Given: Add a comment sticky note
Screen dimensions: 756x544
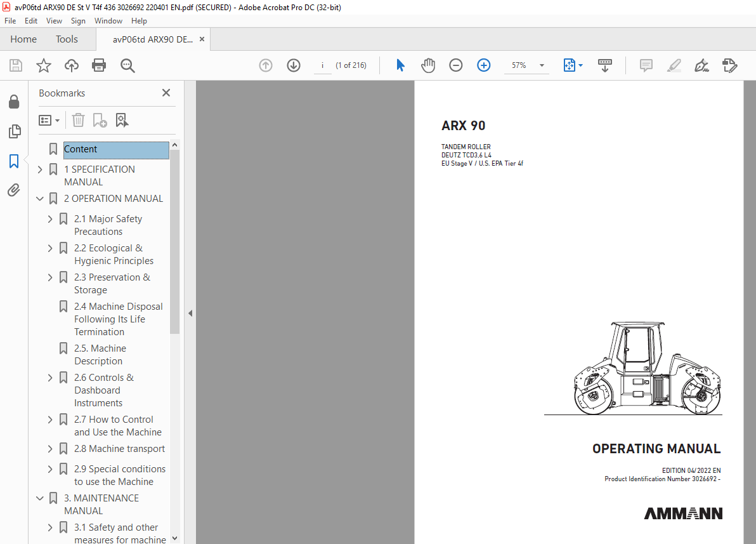Looking at the screenshot, I should pyautogui.click(x=646, y=65).
